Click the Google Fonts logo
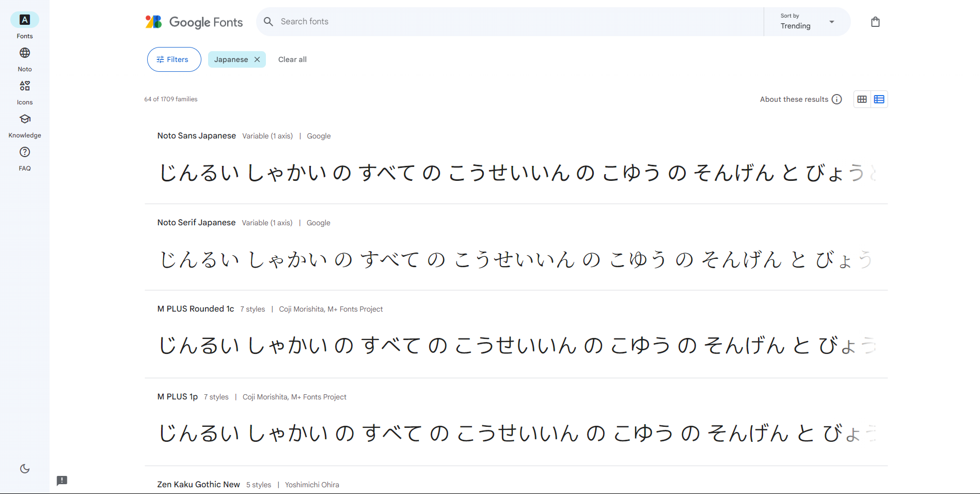 pos(194,22)
